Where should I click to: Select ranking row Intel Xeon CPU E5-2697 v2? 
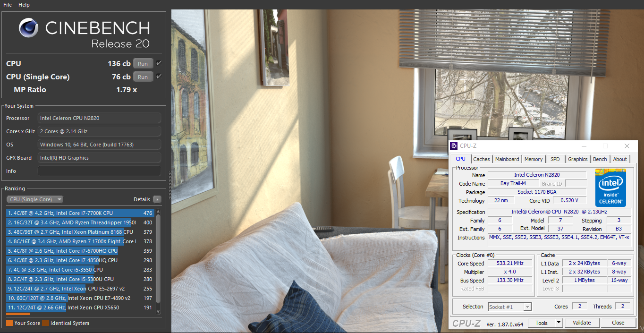(x=81, y=289)
